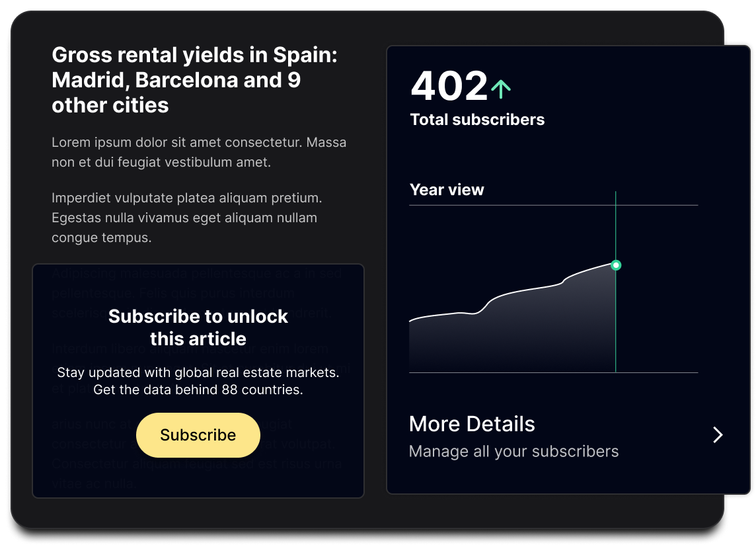This screenshot has height=545, width=756.
Task: Select the green data point on chart
Action: 616,265
